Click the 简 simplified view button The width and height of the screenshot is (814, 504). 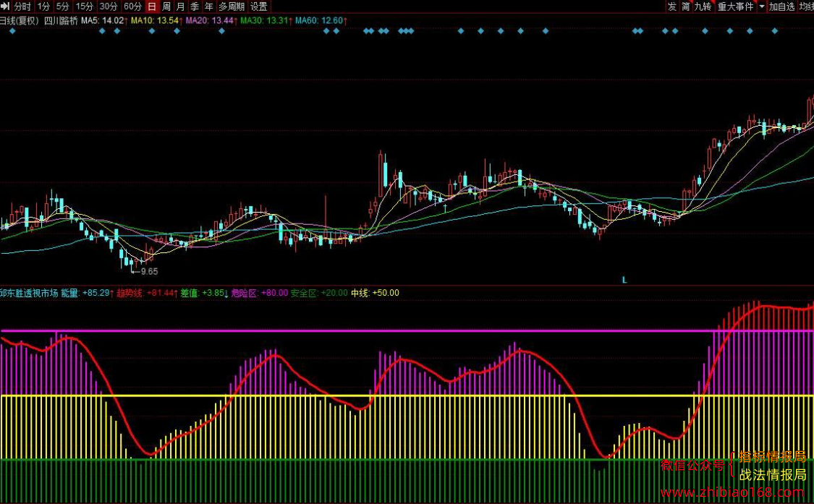click(686, 7)
